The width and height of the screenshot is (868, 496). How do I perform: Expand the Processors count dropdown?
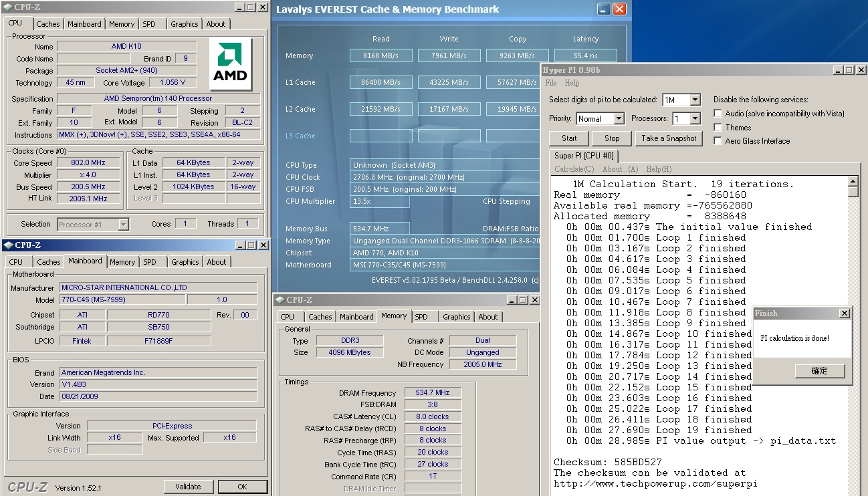pos(695,118)
